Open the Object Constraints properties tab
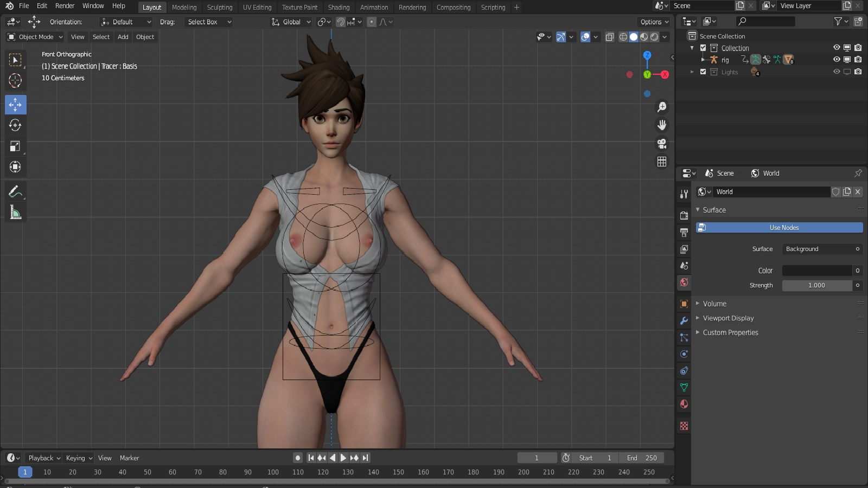 pos(684,371)
